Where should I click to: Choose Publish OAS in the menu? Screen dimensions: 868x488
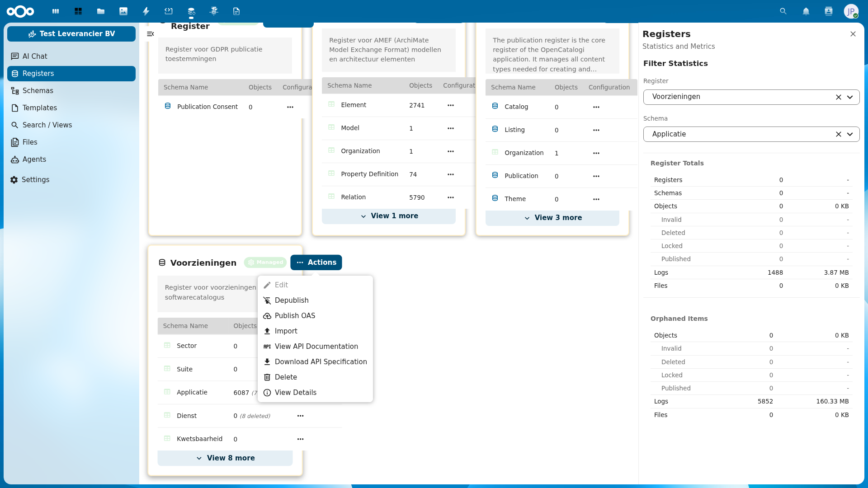pyautogui.click(x=295, y=315)
